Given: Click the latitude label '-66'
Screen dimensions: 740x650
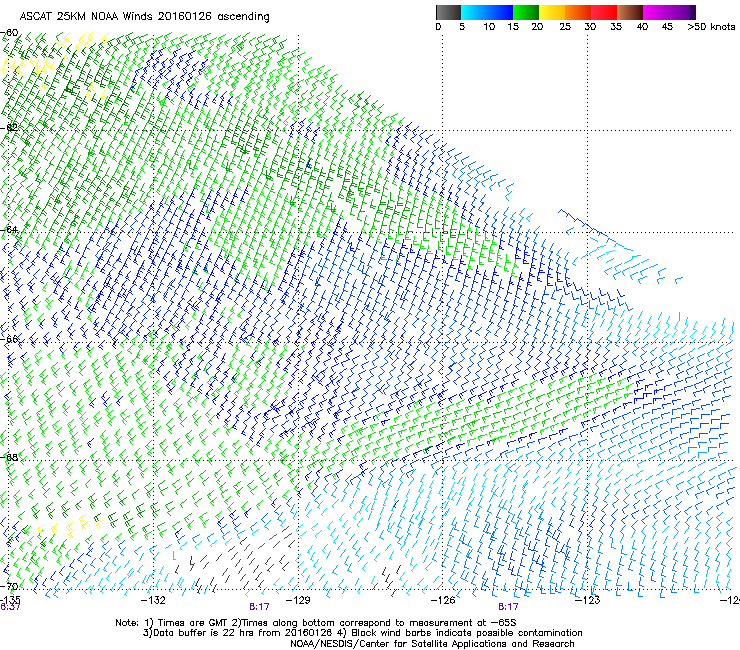Looking at the screenshot, I should click(9, 339).
